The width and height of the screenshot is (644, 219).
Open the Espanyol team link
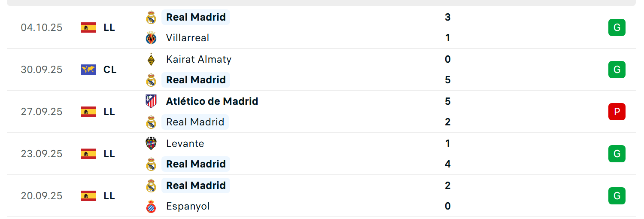pyautogui.click(x=188, y=206)
